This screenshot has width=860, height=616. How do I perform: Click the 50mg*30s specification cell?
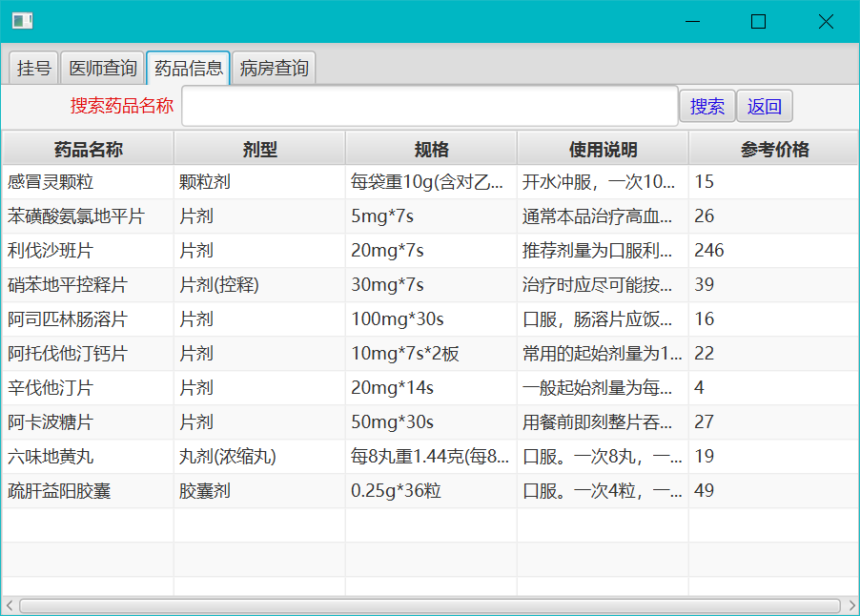click(431, 422)
